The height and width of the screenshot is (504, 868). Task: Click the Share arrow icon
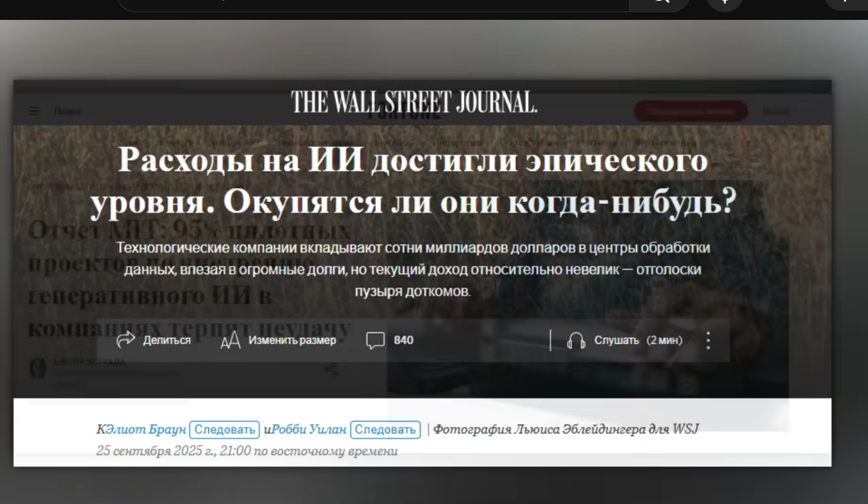[126, 340]
